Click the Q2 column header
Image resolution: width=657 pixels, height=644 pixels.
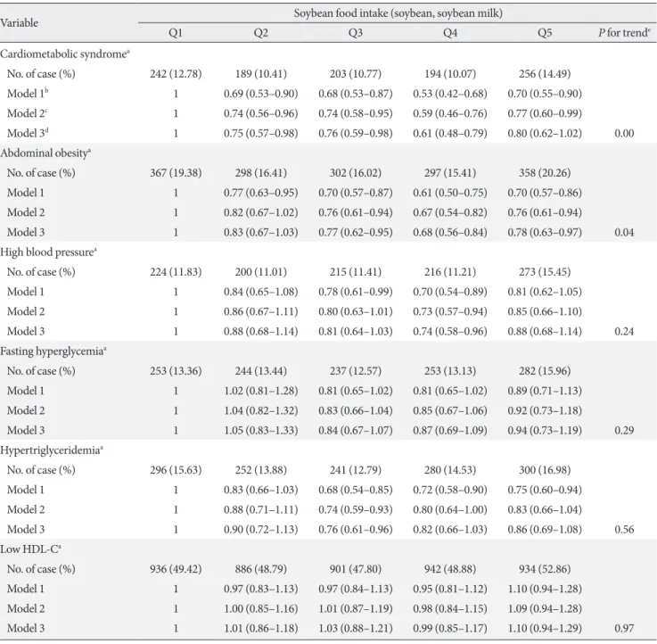(260, 33)
